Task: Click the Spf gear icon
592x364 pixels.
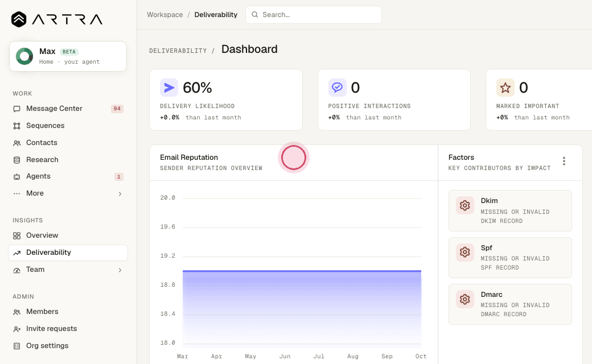Action: tap(464, 253)
